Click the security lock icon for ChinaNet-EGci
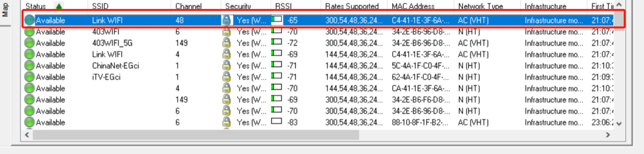This screenshot has height=154, width=644. tap(226, 66)
